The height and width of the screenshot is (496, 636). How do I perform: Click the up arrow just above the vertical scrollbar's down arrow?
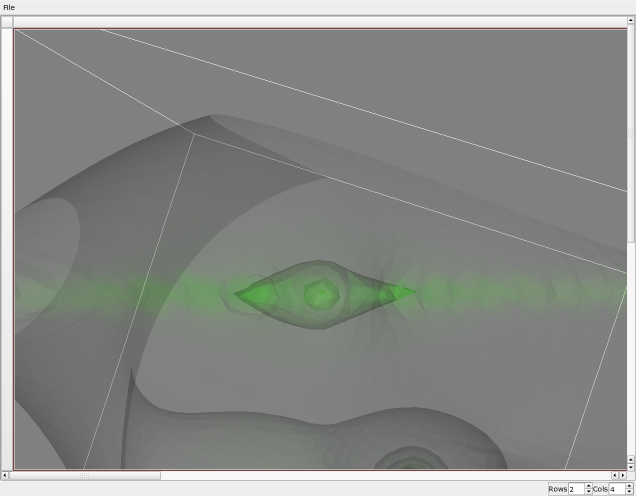(x=631, y=459)
